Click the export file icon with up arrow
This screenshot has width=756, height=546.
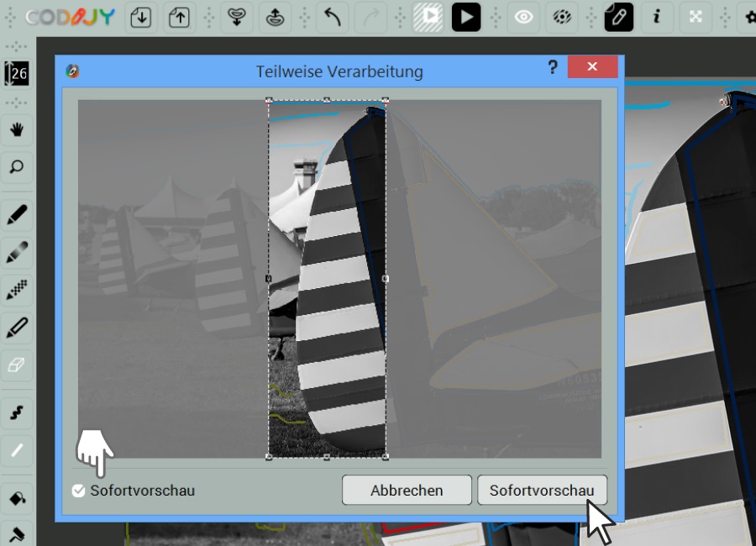(x=179, y=17)
